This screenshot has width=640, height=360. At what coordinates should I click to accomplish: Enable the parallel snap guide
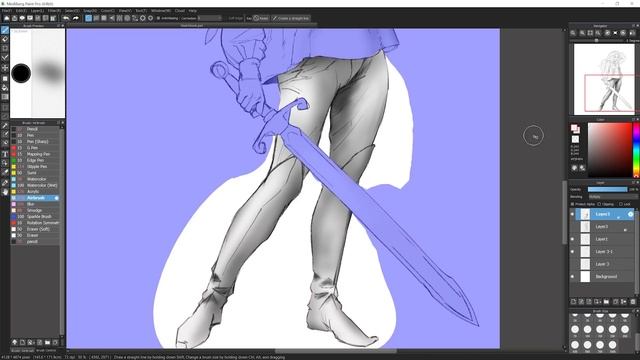pyautogui.click(x=96, y=18)
